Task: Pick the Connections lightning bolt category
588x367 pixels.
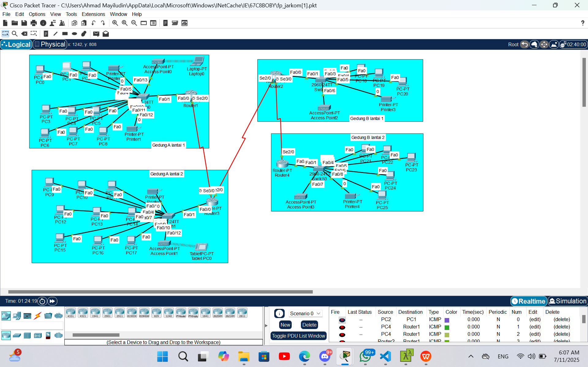Action: pyautogui.click(x=38, y=316)
